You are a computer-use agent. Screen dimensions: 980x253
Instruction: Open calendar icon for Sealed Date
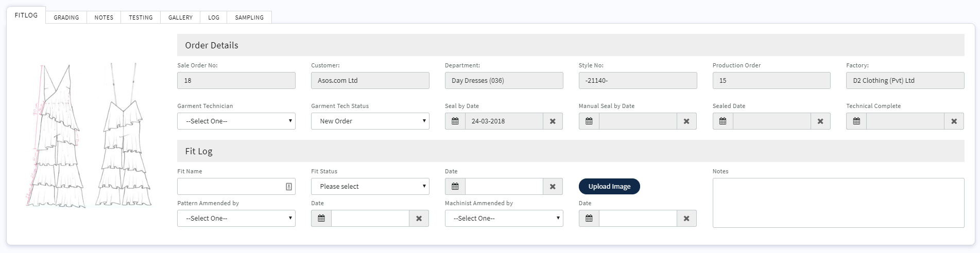[x=723, y=121]
